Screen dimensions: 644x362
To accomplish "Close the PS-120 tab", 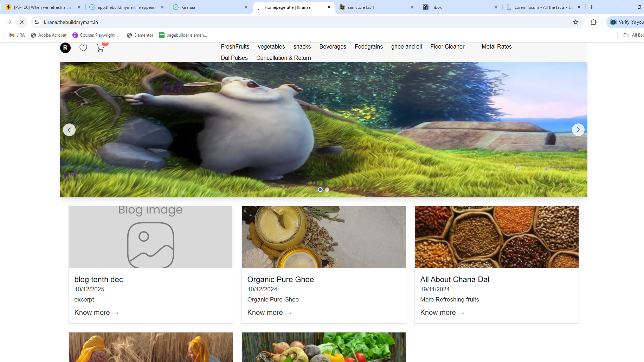I will (79, 7).
